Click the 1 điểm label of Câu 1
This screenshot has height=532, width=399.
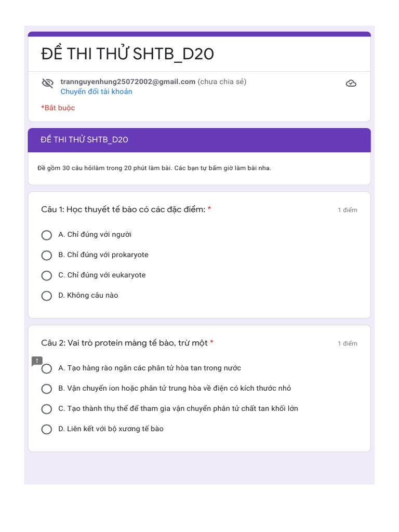pyautogui.click(x=348, y=210)
